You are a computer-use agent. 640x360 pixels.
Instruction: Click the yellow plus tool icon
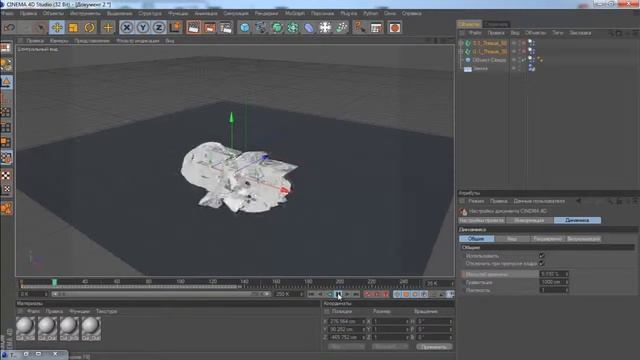pos(108,28)
